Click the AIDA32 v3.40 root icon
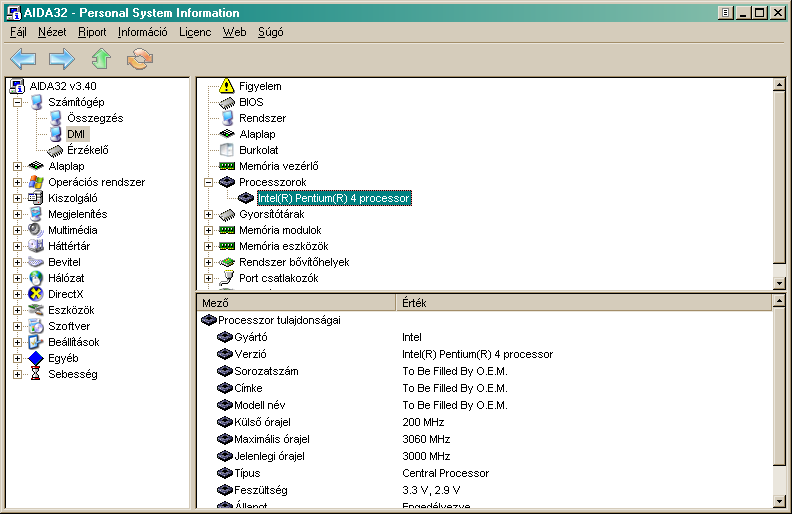Viewport: 792px width, 514px height. coord(17,86)
